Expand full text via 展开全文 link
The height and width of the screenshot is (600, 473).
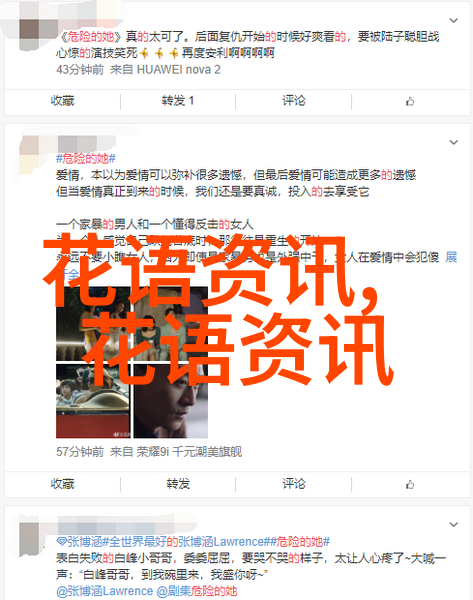pos(451,257)
